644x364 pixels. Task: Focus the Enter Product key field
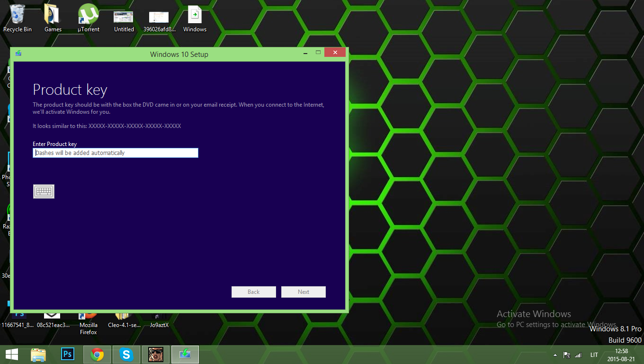point(116,153)
